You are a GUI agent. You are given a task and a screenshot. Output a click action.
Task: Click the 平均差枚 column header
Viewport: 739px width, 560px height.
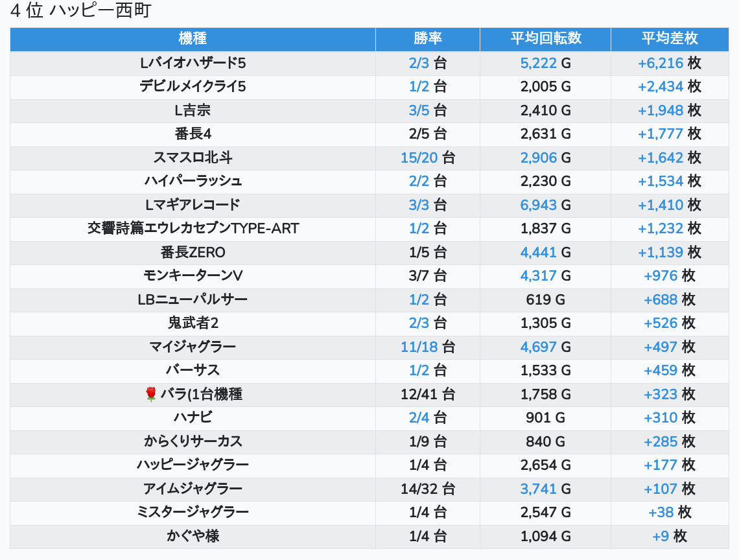point(669,38)
